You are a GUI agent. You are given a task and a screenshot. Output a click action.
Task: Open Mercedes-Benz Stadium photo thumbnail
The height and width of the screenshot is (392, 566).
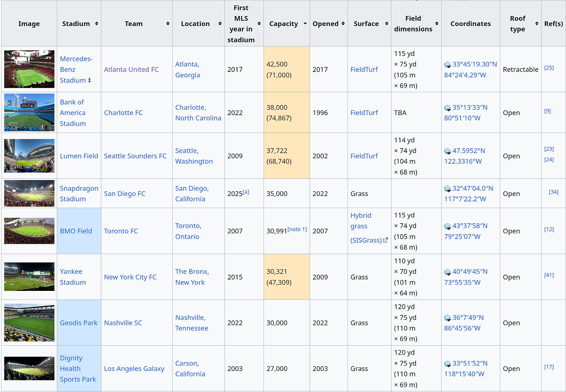pyautogui.click(x=29, y=69)
